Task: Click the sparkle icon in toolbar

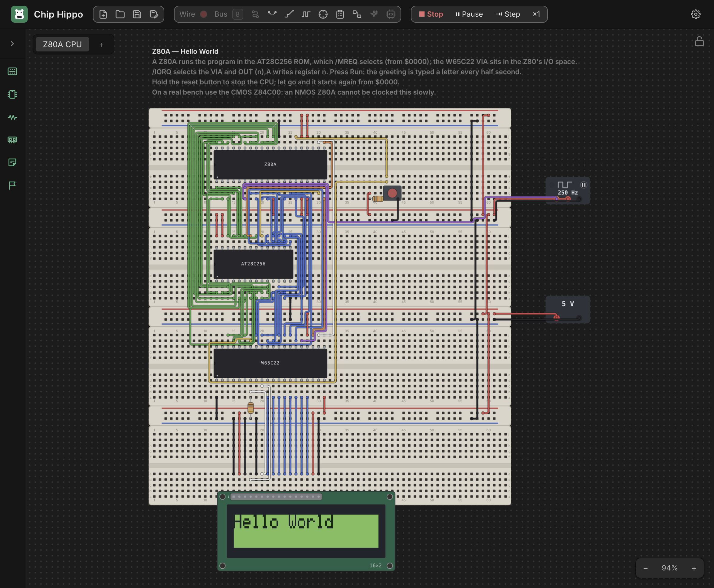Action: coord(374,14)
